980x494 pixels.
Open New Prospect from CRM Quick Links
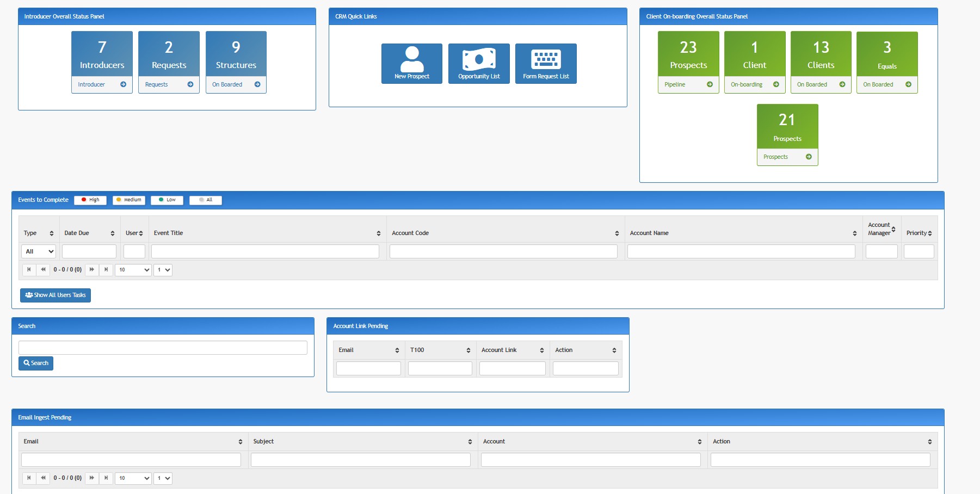[411, 63]
